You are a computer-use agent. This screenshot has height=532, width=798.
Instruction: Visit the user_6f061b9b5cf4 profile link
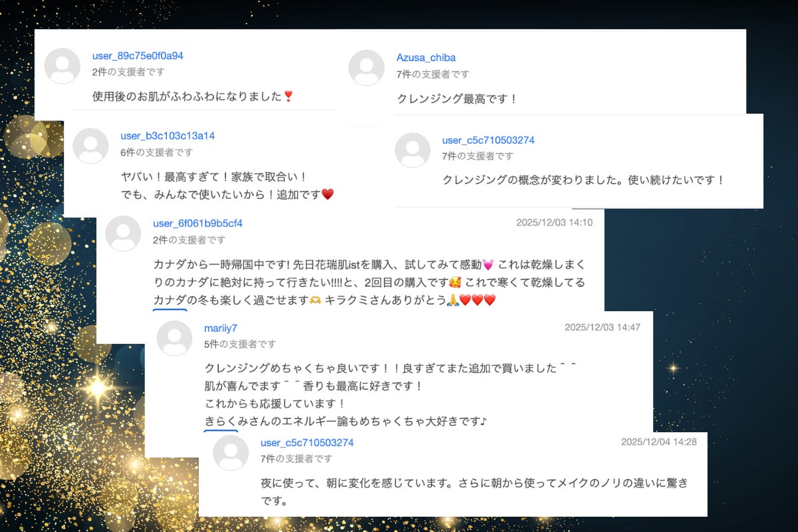pos(198,223)
